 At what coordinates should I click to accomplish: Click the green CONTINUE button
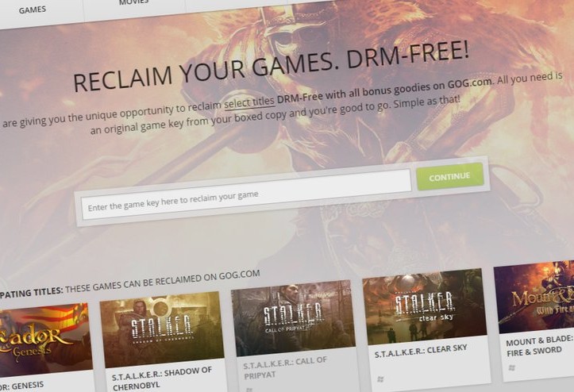(450, 177)
